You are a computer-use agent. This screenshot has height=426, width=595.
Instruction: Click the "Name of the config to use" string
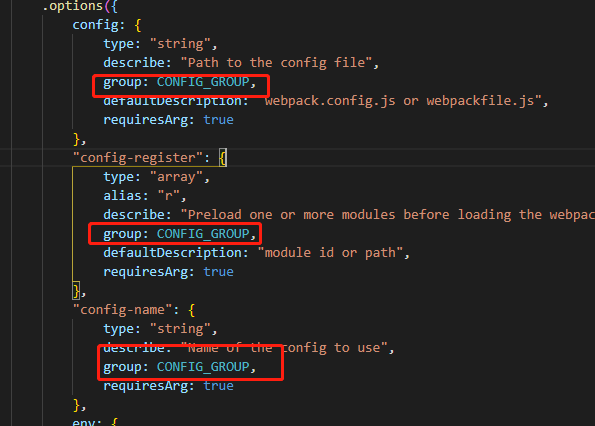[x=284, y=348]
